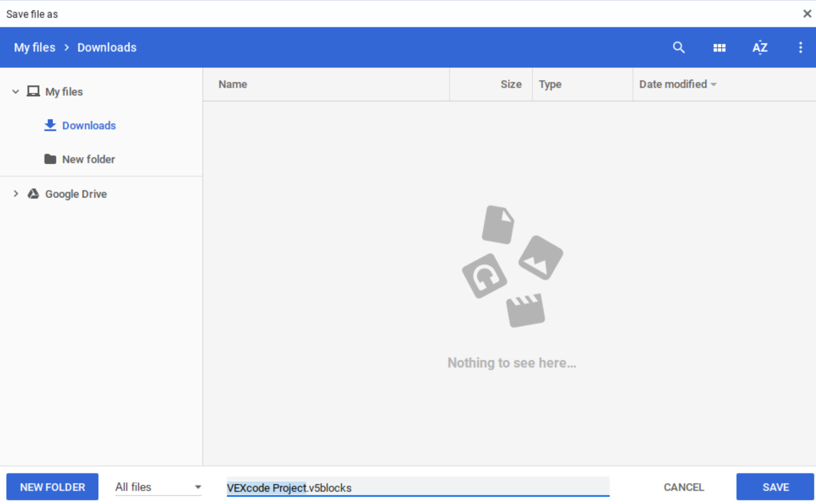Open search in the file dialog
This screenshot has width=816, height=504.
click(679, 47)
